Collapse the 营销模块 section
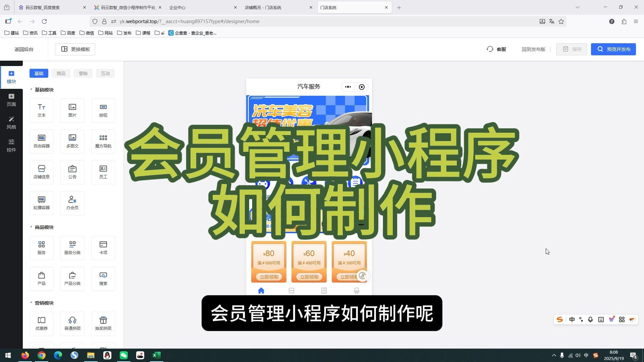 (x=31, y=303)
